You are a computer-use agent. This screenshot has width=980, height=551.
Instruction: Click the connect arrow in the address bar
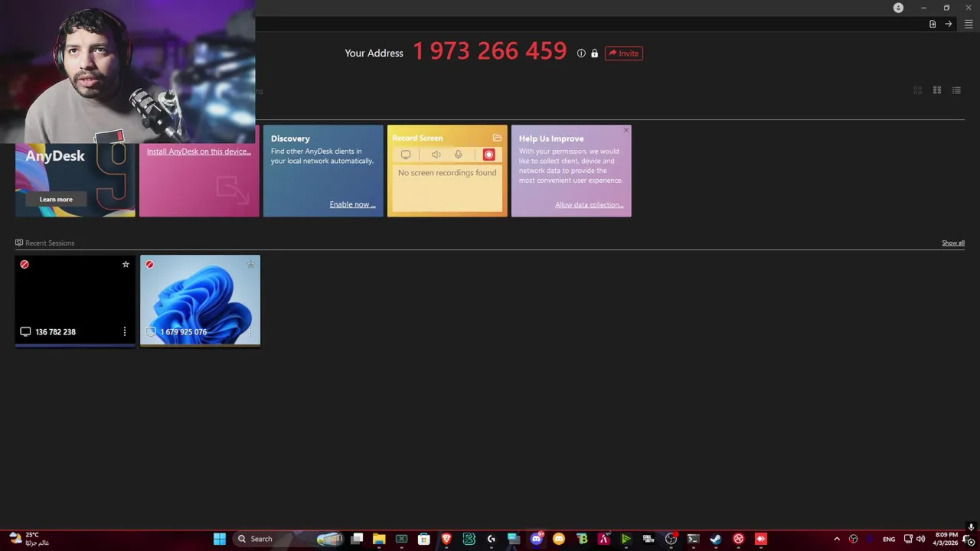point(949,24)
